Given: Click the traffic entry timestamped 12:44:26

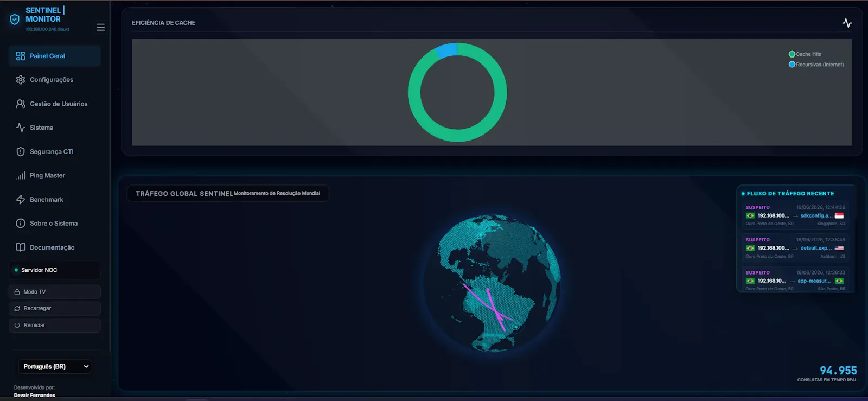Looking at the screenshot, I should pyautogui.click(x=795, y=215).
